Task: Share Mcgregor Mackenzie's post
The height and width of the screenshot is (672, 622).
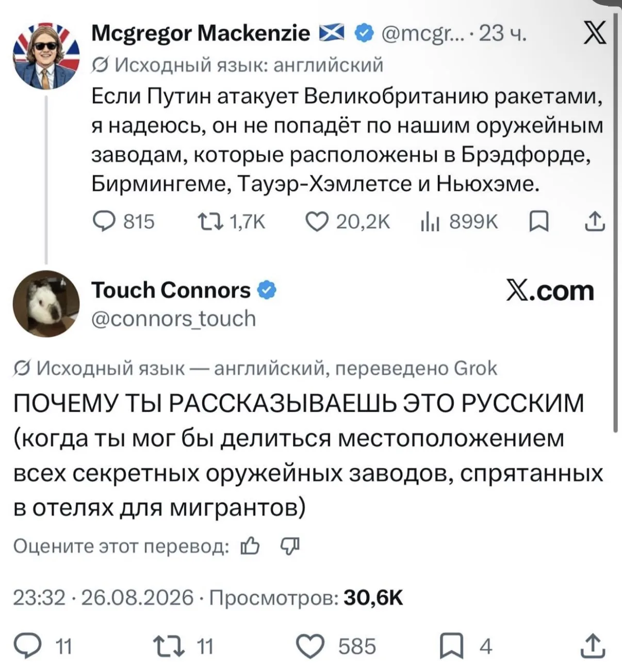Action: pyautogui.click(x=595, y=221)
